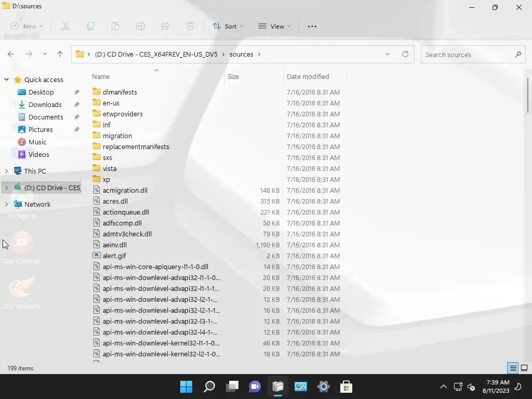Select Pictures in Quick access
The height and width of the screenshot is (399, 532).
tap(41, 129)
